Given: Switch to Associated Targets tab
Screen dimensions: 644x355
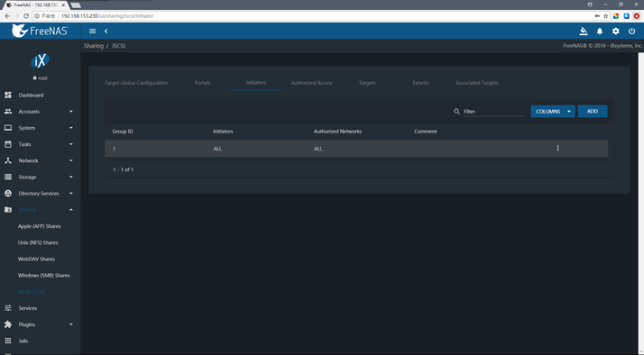Looking at the screenshot, I should point(477,83).
